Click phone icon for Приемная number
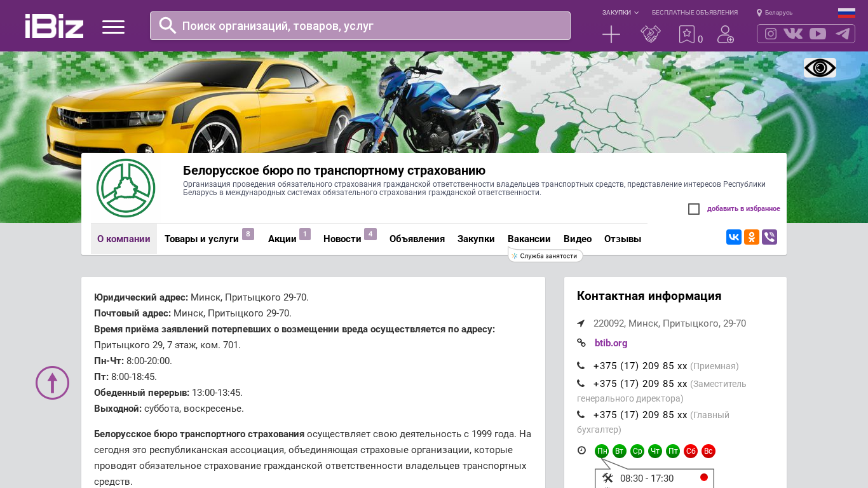The height and width of the screenshot is (488, 868). [581, 365]
